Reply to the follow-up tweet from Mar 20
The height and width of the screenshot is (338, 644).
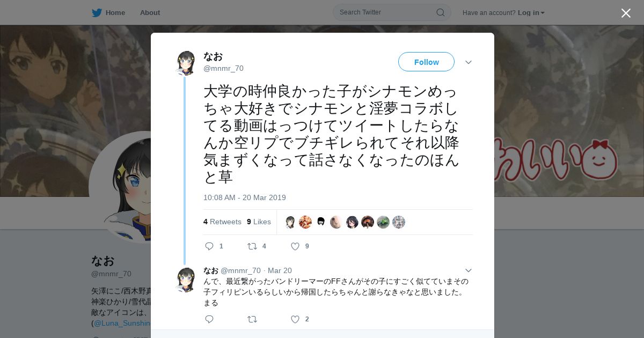(x=209, y=319)
